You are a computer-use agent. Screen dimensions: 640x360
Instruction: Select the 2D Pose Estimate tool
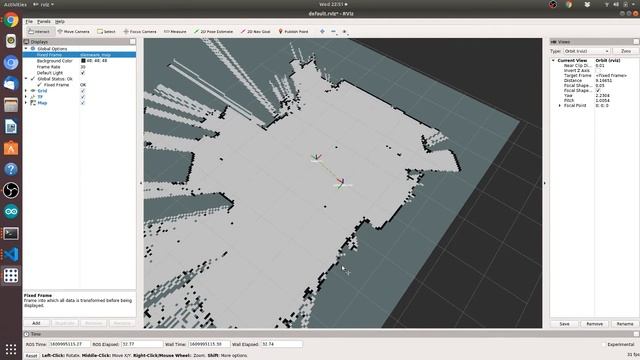(x=213, y=31)
